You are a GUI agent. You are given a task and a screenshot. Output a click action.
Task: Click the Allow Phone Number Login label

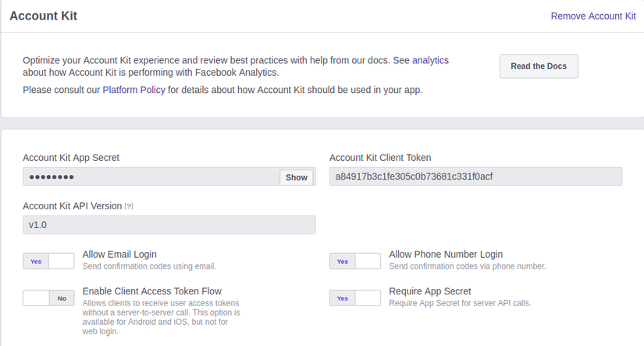tap(446, 255)
